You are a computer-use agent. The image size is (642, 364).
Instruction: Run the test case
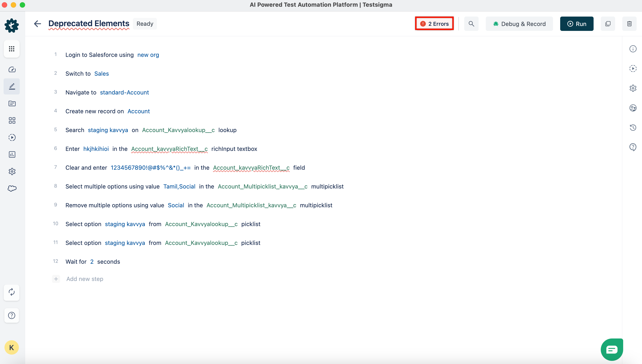pyautogui.click(x=577, y=24)
